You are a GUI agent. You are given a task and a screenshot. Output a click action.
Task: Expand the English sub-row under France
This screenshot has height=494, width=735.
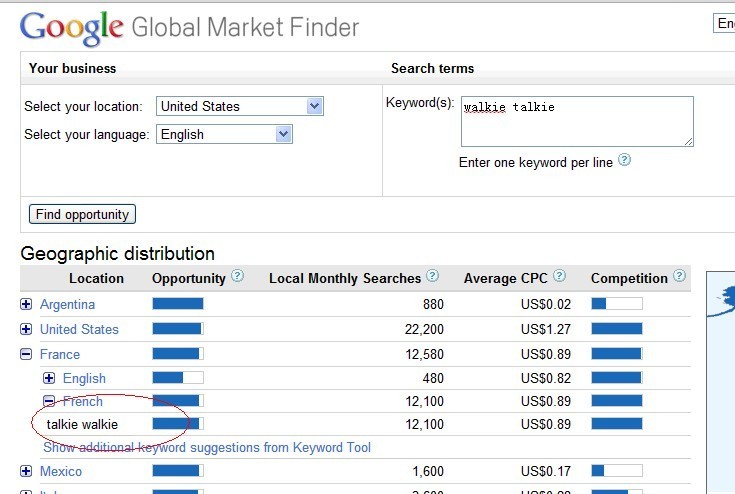[49, 378]
